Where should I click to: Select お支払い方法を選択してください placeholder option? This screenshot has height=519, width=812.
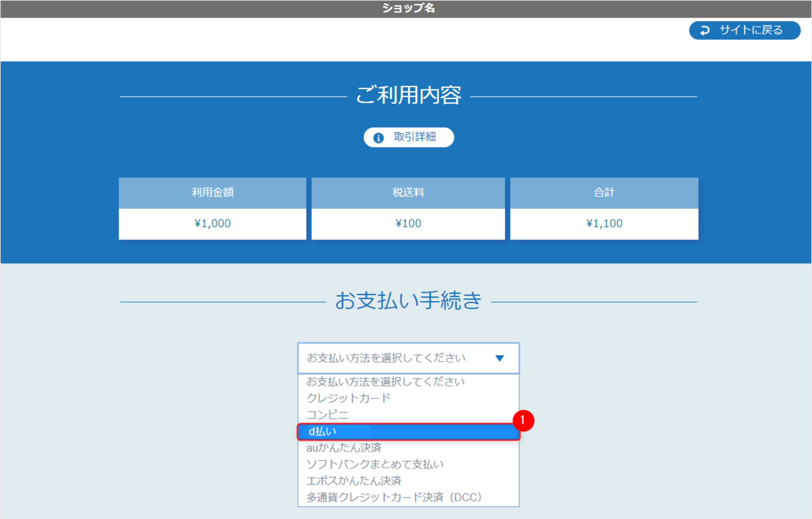[386, 381]
